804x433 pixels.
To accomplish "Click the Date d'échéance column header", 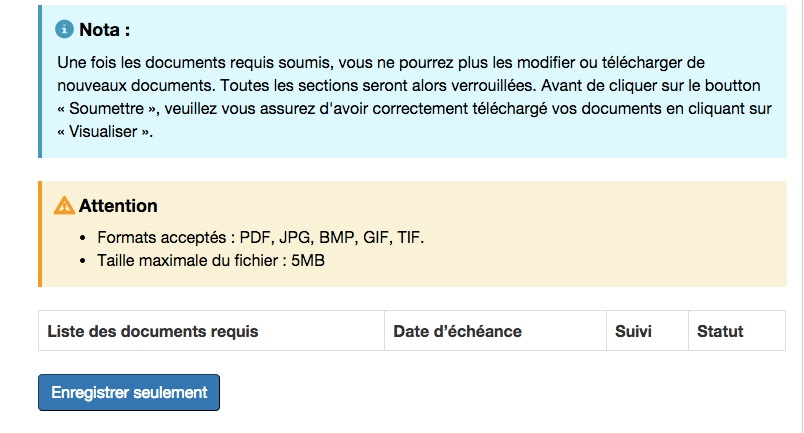I will [x=457, y=331].
